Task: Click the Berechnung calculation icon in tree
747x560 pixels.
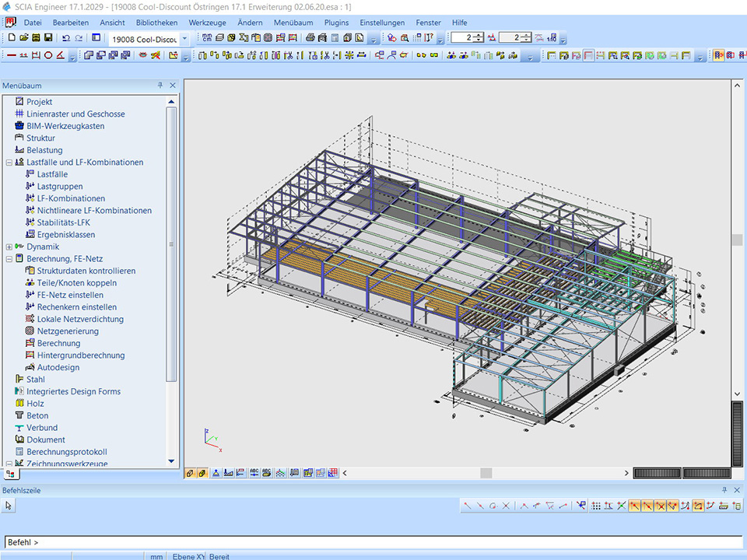Action: point(30,343)
